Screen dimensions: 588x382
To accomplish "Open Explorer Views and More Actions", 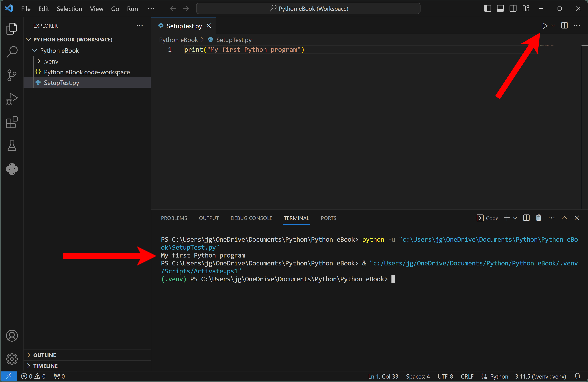I will coord(139,25).
